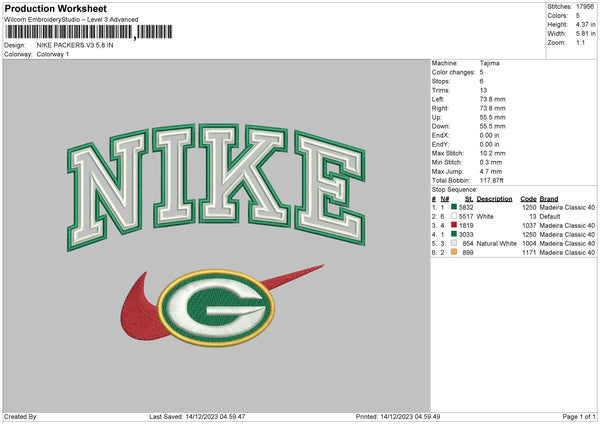Click the Min Stitch value "0.3 mm"
The height and width of the screenshot is (424, 600).
pyautogui.click(x=491, y=162)
